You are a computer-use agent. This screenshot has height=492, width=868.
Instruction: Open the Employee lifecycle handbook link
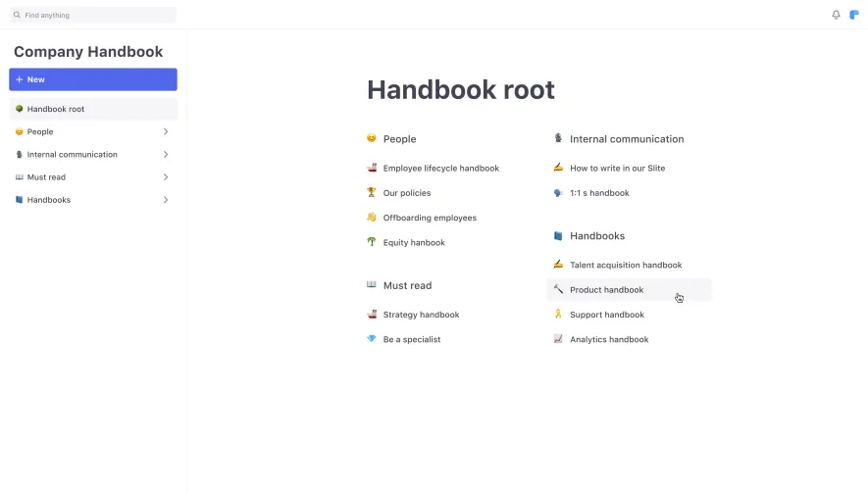tap(440, 169)
